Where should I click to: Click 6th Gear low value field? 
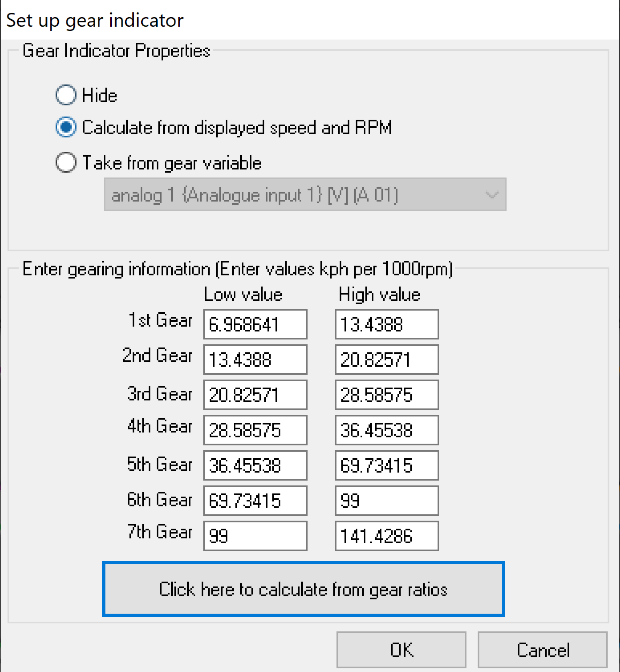[x=255, y=500]
